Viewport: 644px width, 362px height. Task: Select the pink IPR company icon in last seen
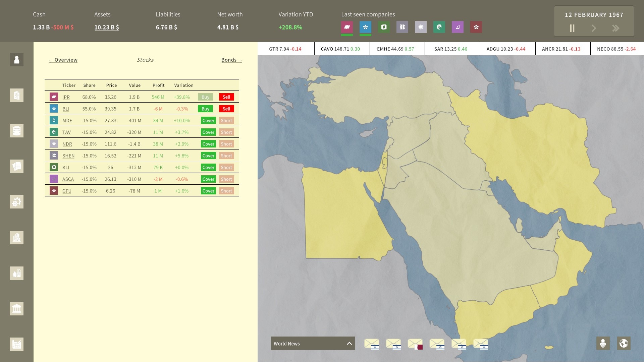(347, 27)
